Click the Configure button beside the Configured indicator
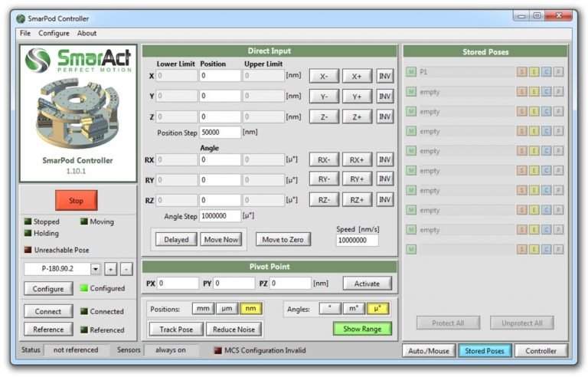 [x=48, y=289]
